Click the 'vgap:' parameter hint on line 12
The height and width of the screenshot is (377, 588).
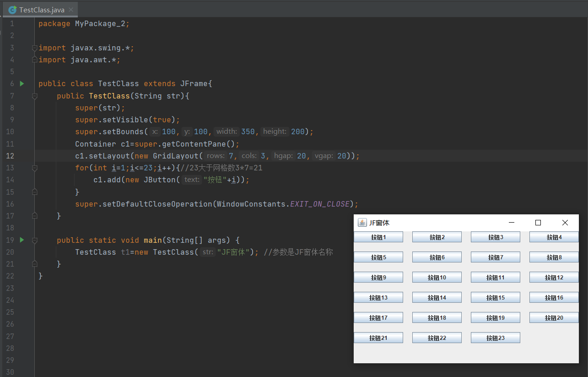324,156
